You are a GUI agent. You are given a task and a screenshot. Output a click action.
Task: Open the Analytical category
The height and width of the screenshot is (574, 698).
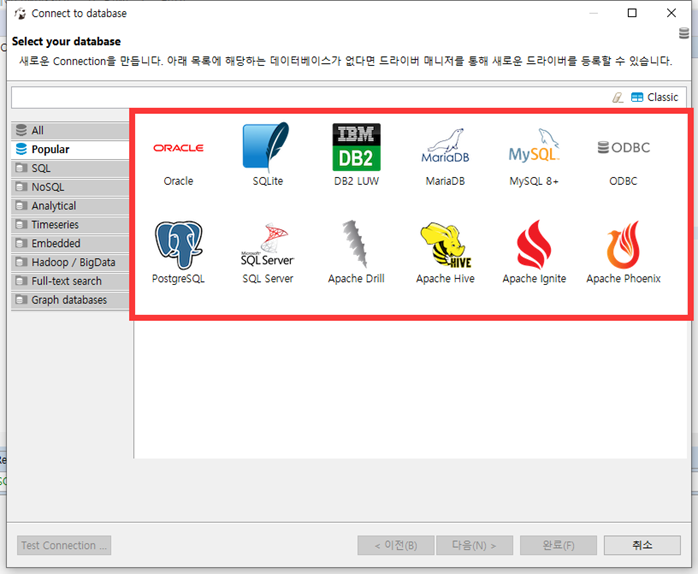pos(70,206)
